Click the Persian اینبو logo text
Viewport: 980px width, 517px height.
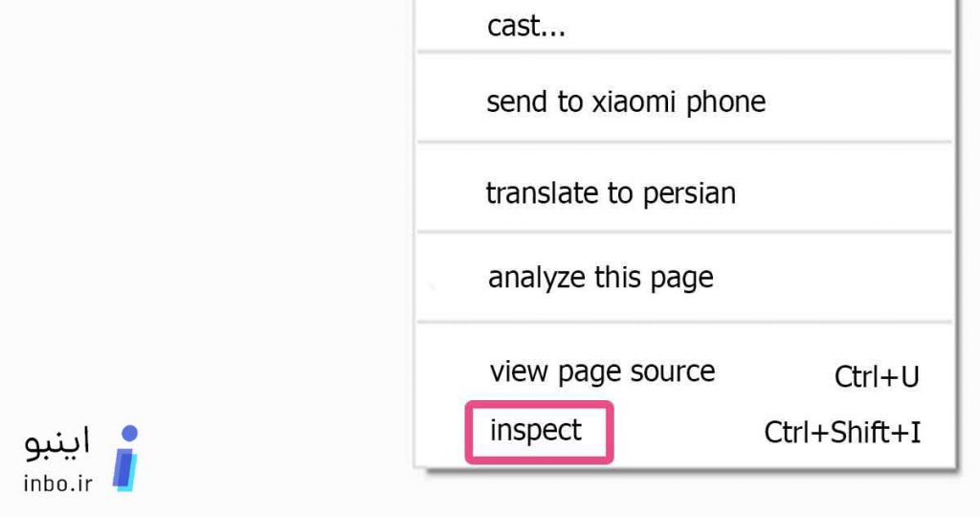tap(57, 444)
